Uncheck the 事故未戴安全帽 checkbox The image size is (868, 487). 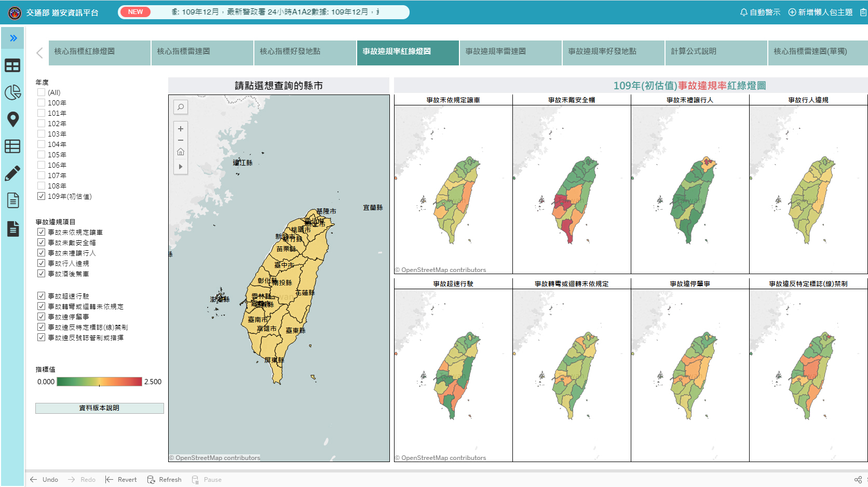(x=41, y=242)
